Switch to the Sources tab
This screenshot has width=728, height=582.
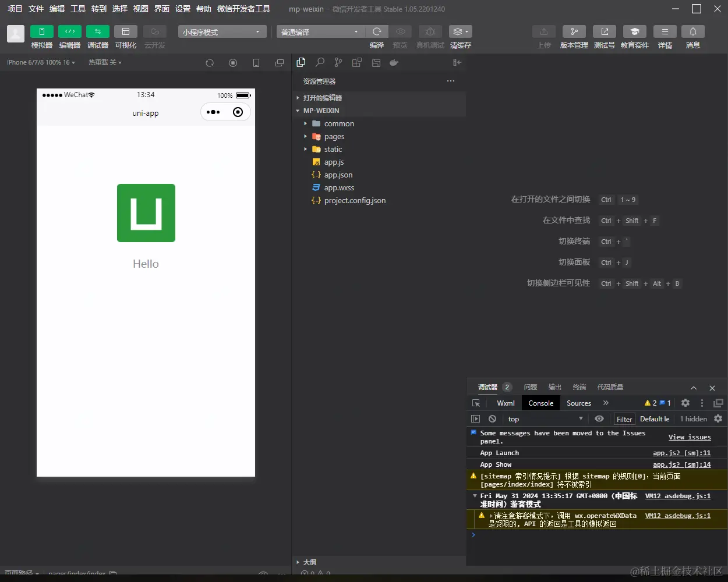point(578,403)
